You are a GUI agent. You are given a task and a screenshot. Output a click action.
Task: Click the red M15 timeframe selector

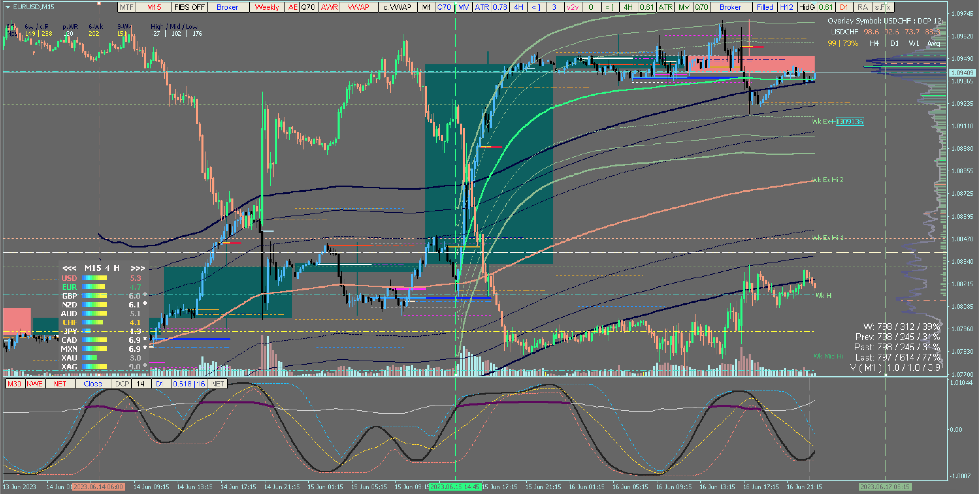[x=154, y=7]
